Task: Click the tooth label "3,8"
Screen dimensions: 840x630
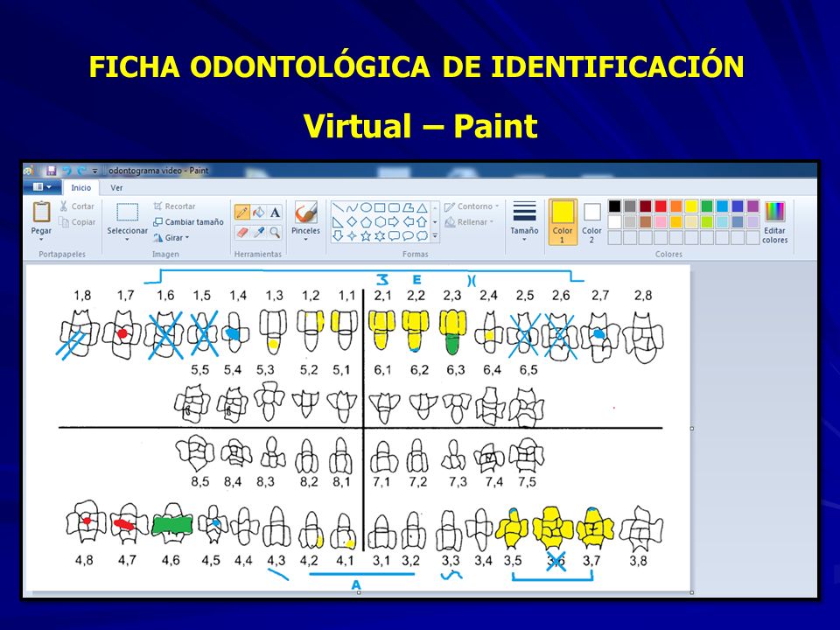Action: click(x=638, y=561)
